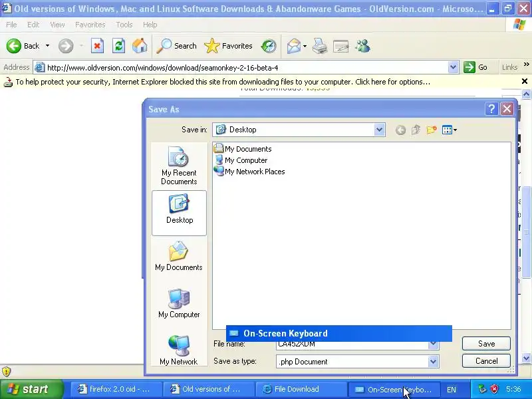Open the Edit menu
532x399 pixels.
click(33, 25)
